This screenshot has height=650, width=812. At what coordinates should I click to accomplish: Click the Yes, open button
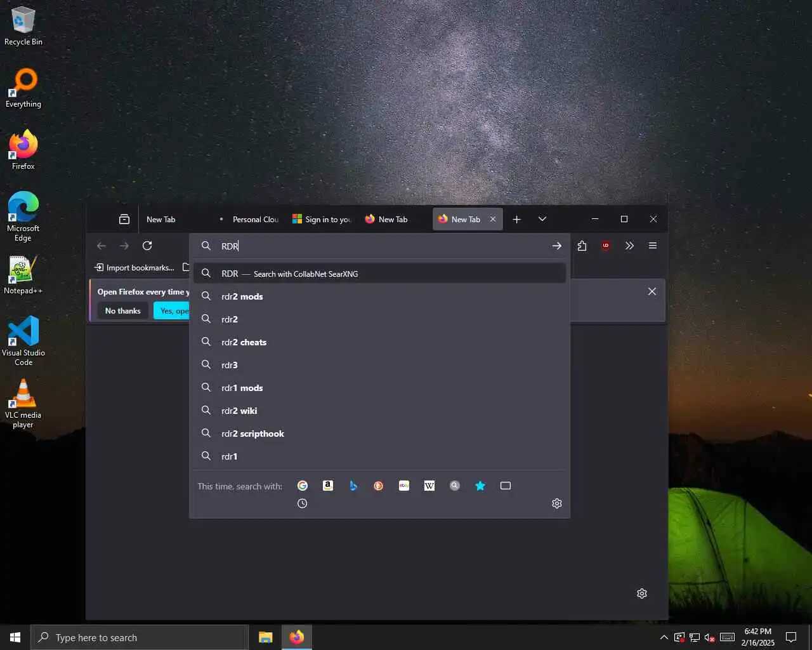171,311
